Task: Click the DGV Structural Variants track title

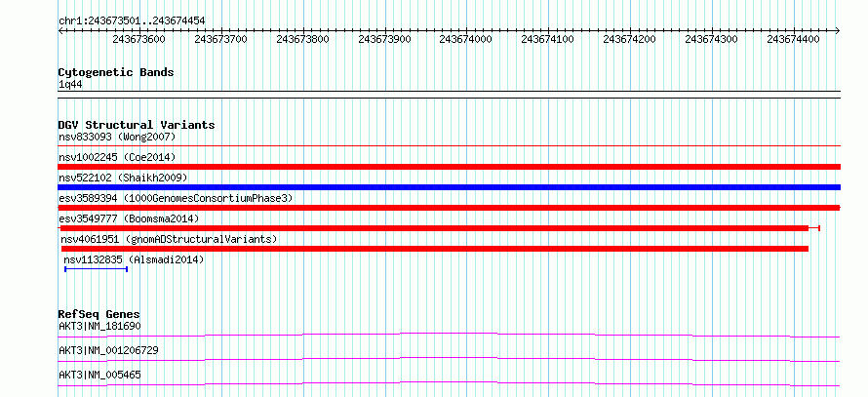Action: pos(137,125)
